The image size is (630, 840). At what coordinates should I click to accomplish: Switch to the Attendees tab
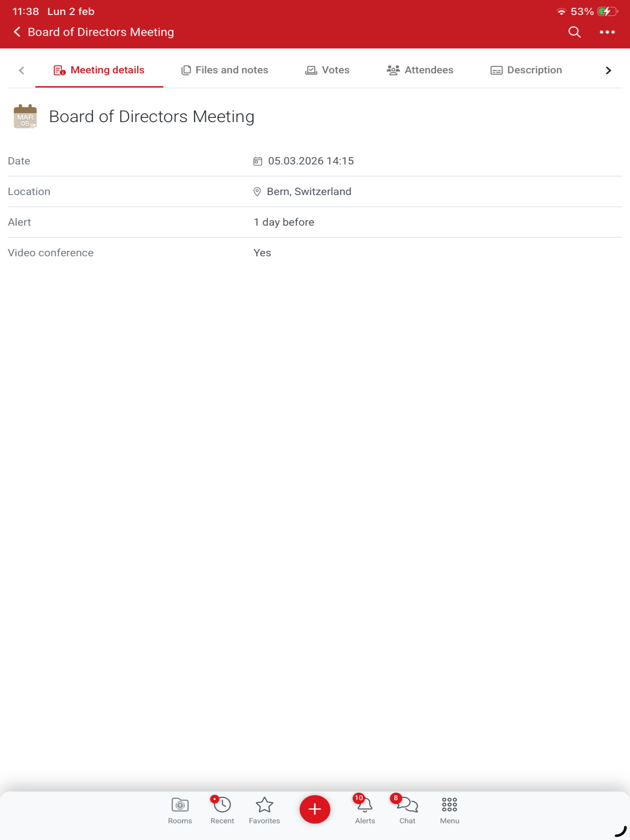(420, 70)
